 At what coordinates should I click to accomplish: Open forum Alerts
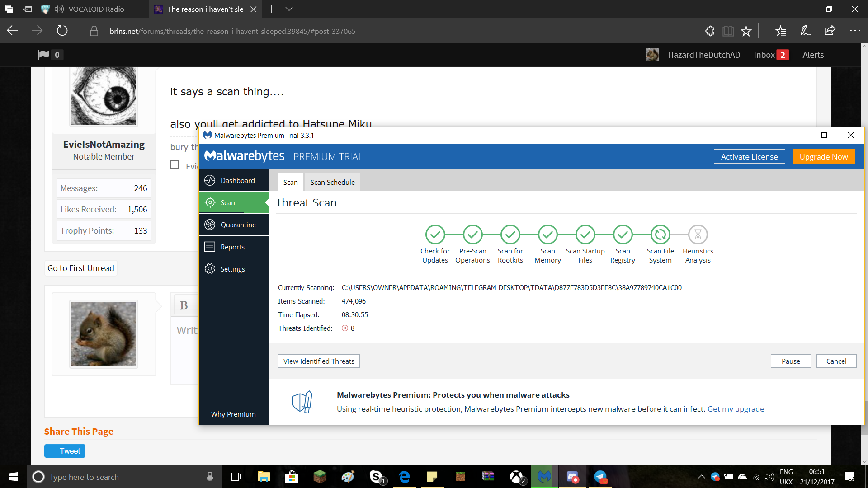point(813,55)
